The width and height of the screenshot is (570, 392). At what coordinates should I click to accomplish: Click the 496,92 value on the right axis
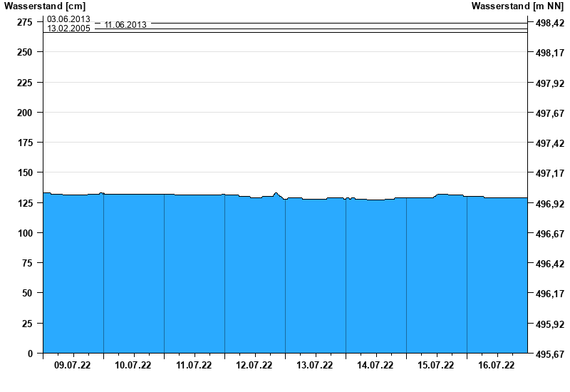pos(549,204)
